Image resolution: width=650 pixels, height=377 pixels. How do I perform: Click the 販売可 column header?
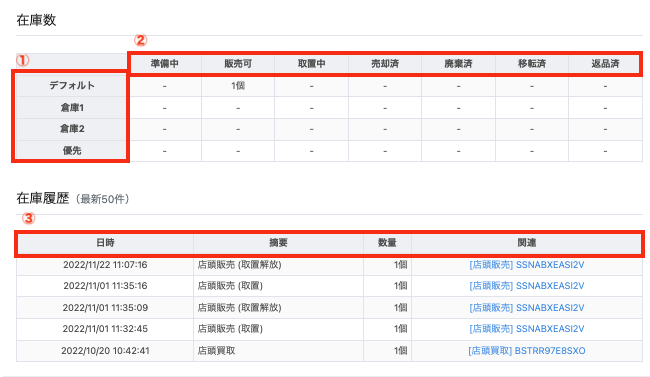(238, 63)
